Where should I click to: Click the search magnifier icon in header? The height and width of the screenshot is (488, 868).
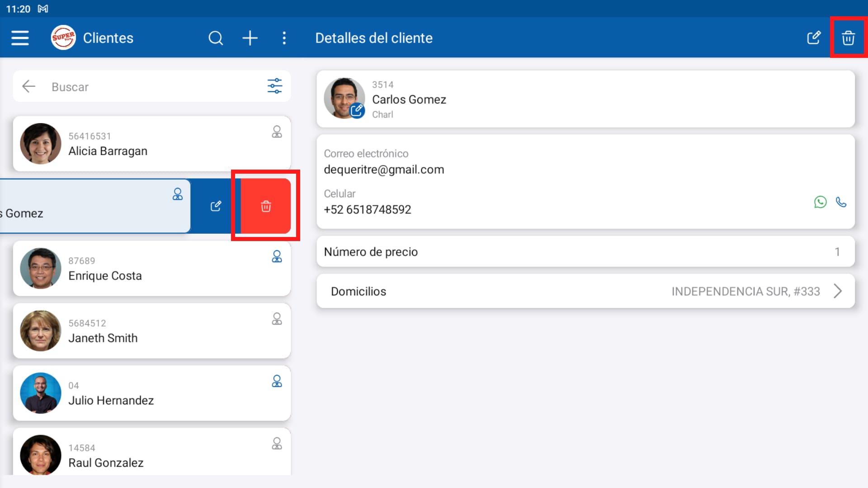tap(216, 38)
